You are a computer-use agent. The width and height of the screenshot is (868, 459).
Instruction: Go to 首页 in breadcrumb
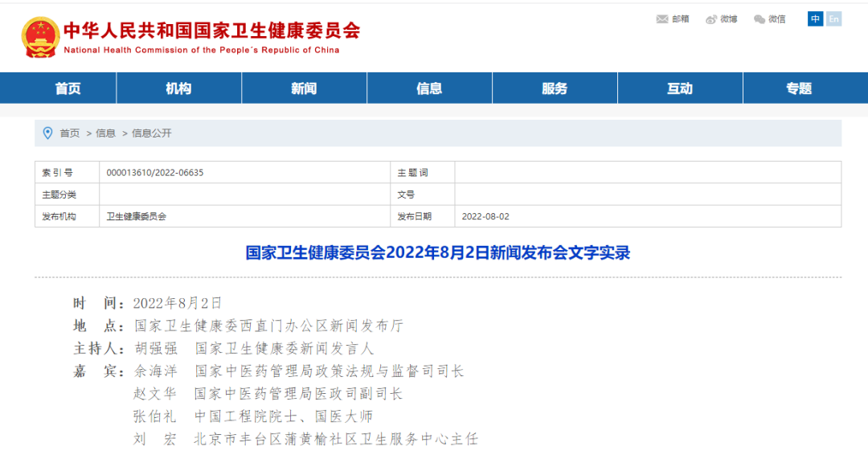pyautogui.click(x=70, y=133)
